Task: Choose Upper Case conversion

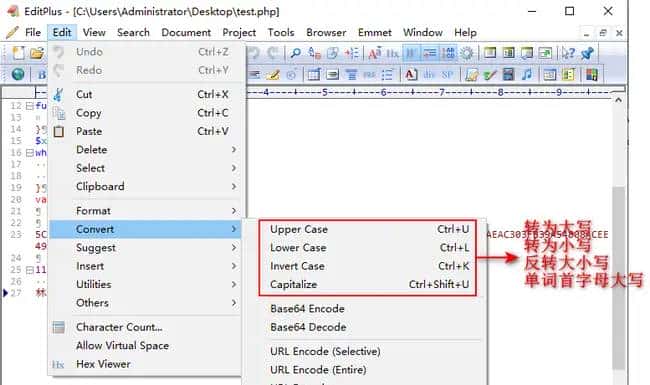Action: (x=369, y=229)
